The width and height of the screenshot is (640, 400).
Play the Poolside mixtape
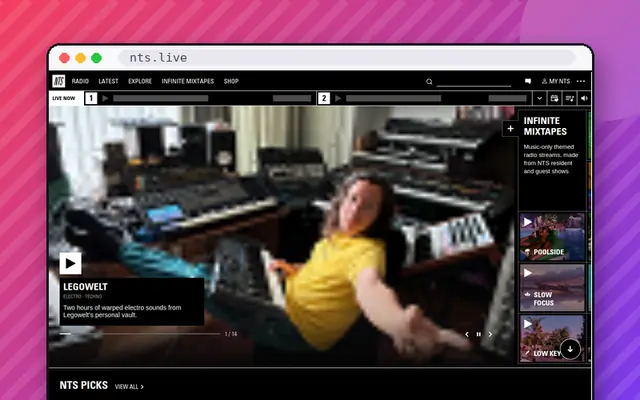(528, 222)
